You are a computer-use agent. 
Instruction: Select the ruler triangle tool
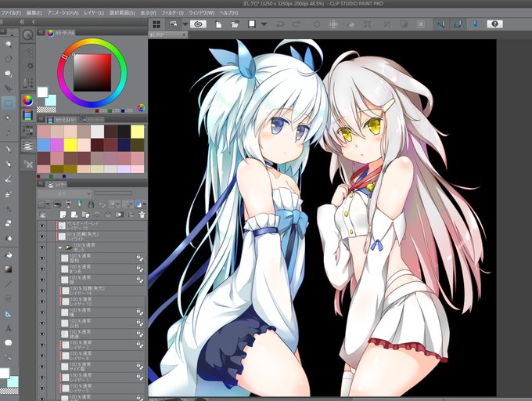(9, 314)
